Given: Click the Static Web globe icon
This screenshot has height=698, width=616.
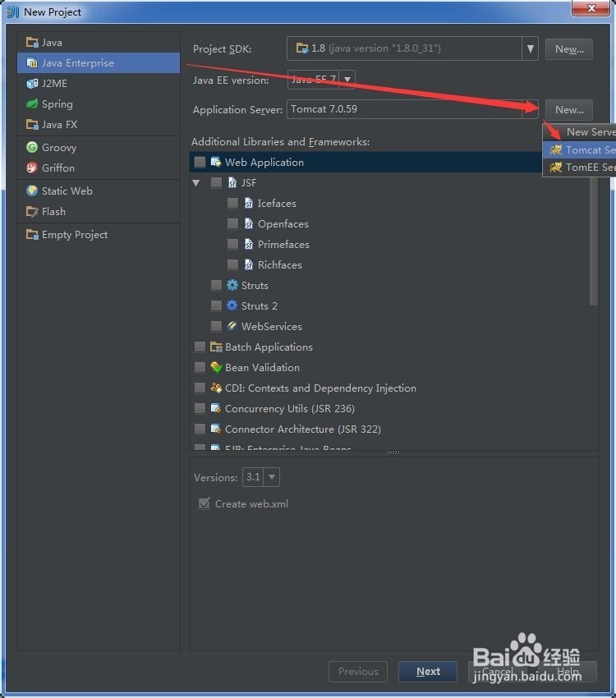Looking at the screenshot, I should coord(32,191).
